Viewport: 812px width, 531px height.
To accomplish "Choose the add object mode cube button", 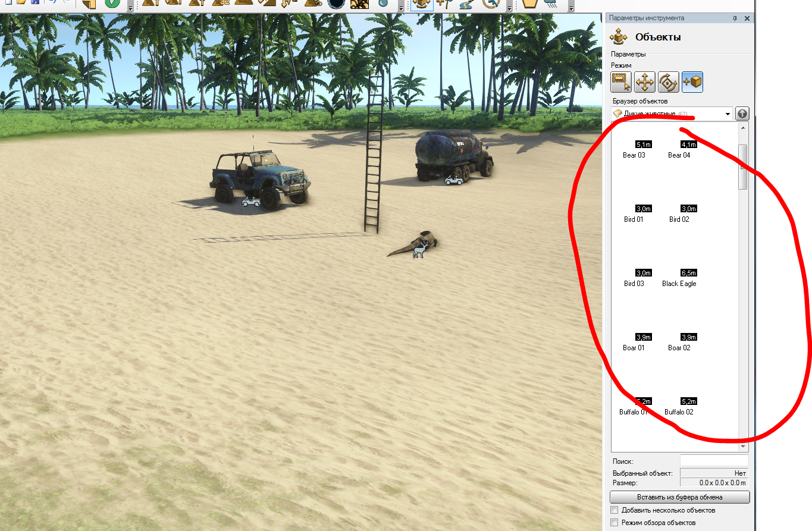I will tap(692, 81).
